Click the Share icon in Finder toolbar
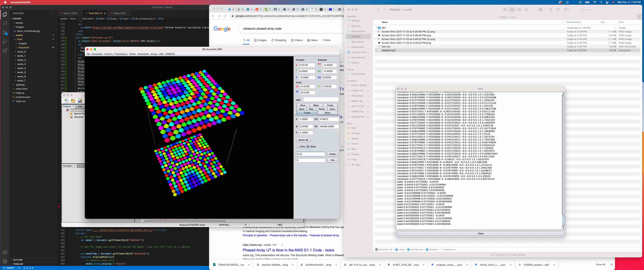The width and height of the screenshot is (644, 270). (x=551, y=9)
